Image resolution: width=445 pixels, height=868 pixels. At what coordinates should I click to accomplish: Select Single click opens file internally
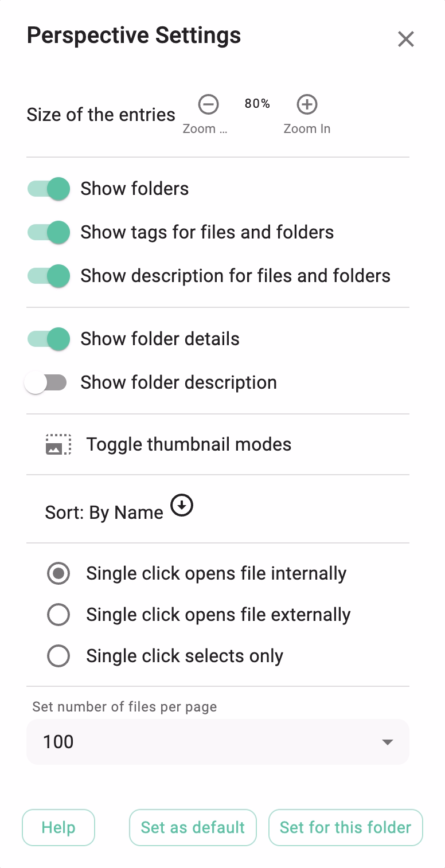coord(58,573)
